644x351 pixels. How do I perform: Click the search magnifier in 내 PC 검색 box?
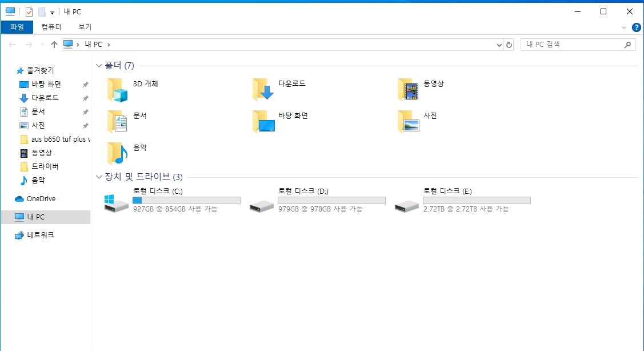point(627,44)
